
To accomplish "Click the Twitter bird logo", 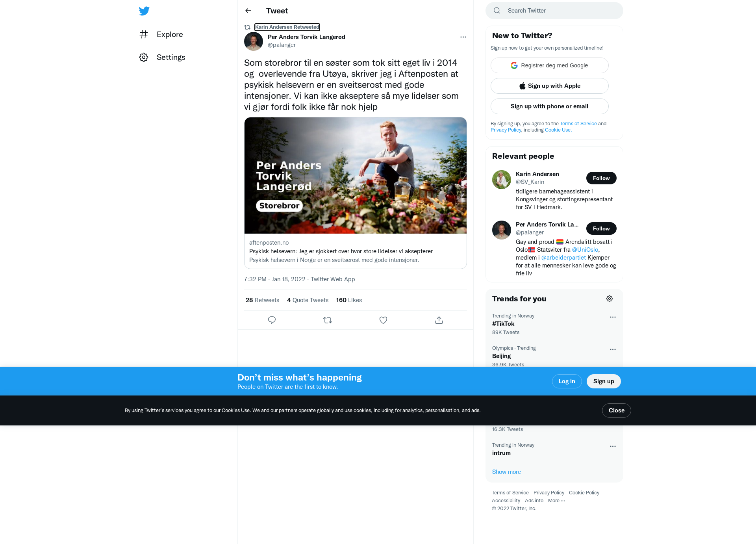I will [x=144, y=11].
